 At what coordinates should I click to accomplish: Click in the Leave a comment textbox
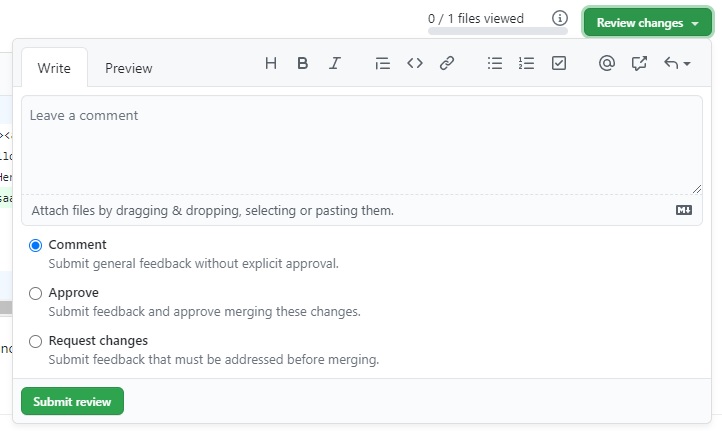pos(360,145)
